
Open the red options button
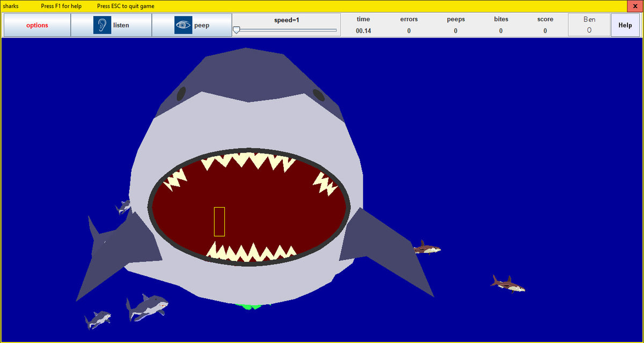click(37, 25)
